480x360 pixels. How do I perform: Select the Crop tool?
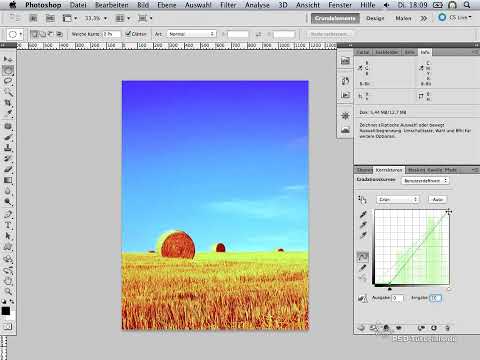pos(8,103)
